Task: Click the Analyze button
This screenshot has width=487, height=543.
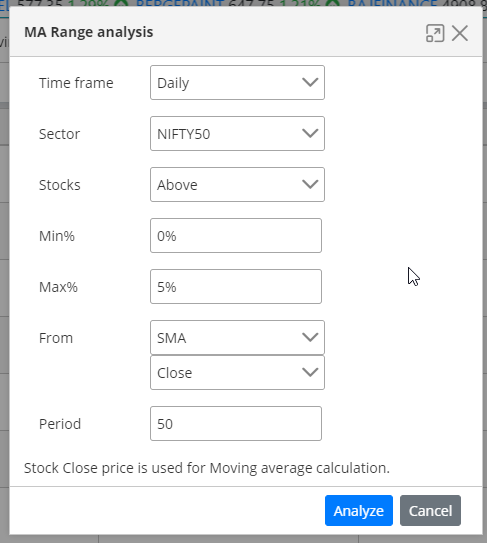Action: pyautogui.click(x=359, y=510)
